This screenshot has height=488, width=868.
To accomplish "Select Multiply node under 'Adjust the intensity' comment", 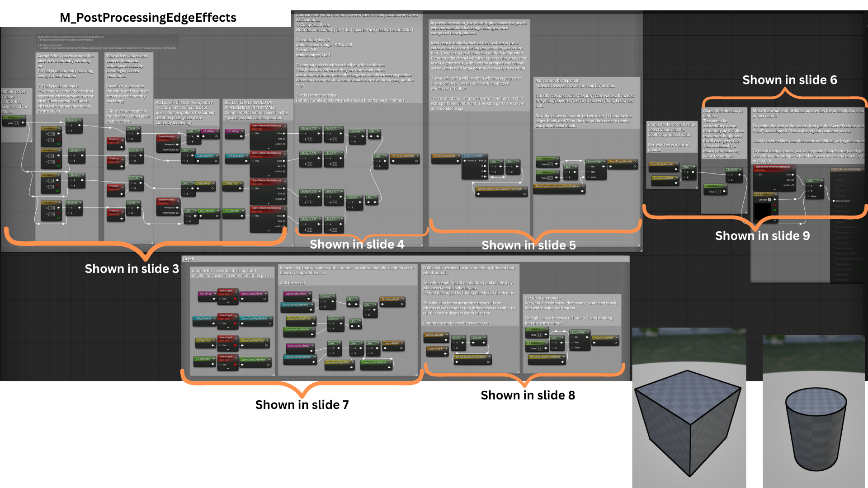I will 732,170.
